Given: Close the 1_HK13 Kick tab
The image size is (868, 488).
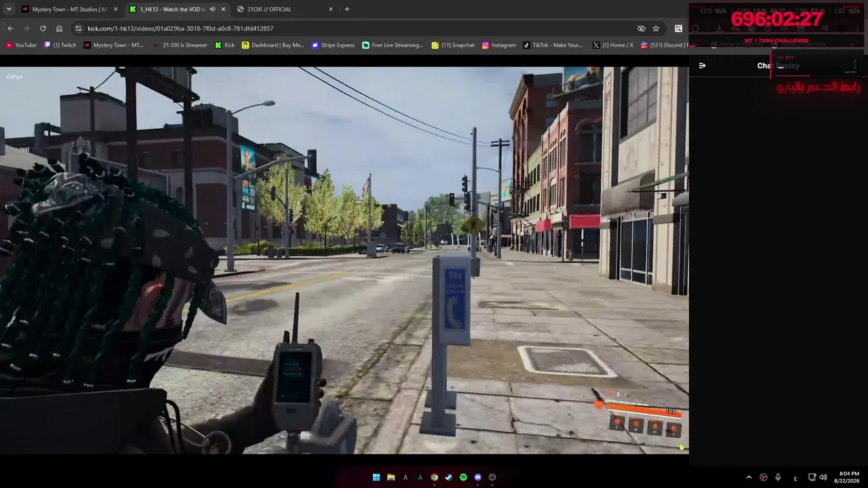Looking at the screenshot, I should pyautogui.click(x=222, y=9).
